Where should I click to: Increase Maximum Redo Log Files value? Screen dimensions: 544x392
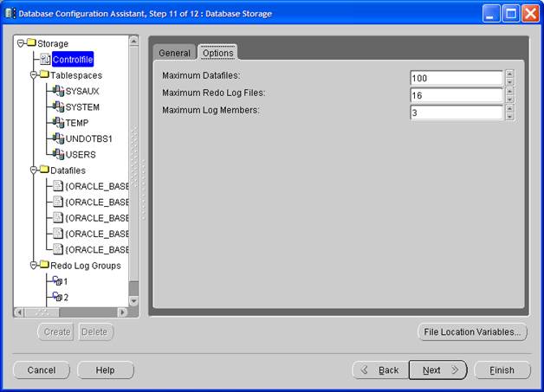point(509,91)
